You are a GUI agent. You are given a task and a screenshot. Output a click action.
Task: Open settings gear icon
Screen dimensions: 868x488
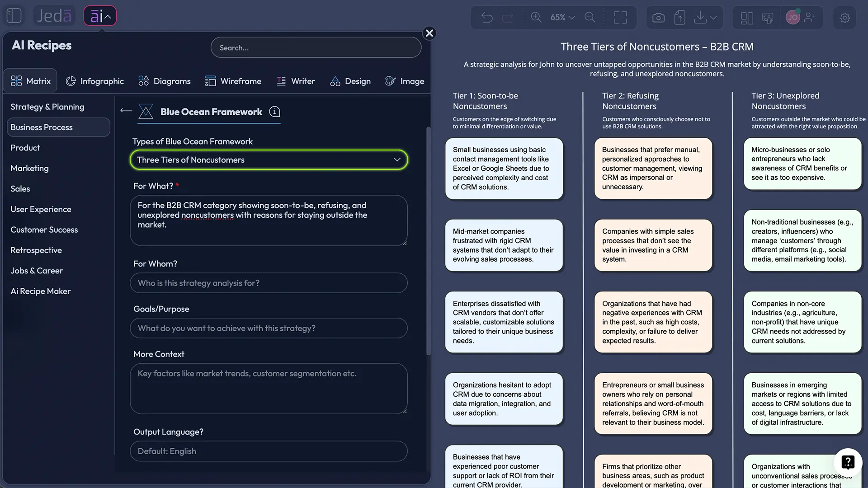pos(844,18)
